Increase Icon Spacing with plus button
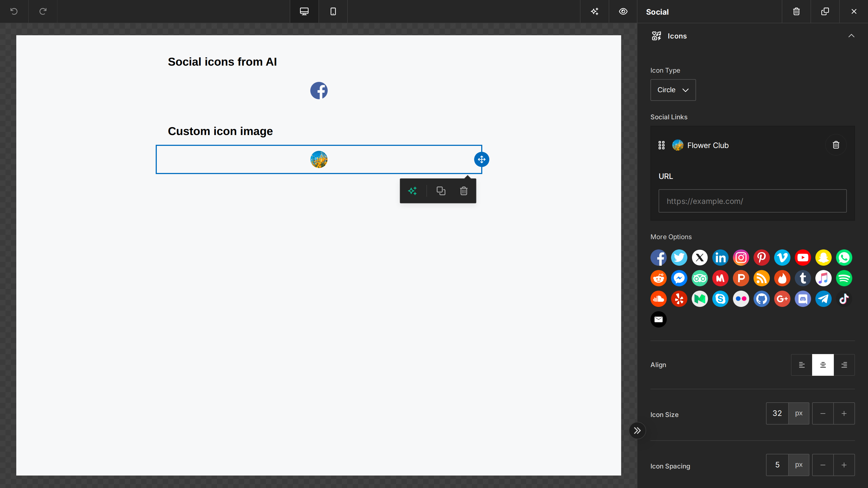The image size is (868, 488). pyautogui.click(x=844, y=465)
